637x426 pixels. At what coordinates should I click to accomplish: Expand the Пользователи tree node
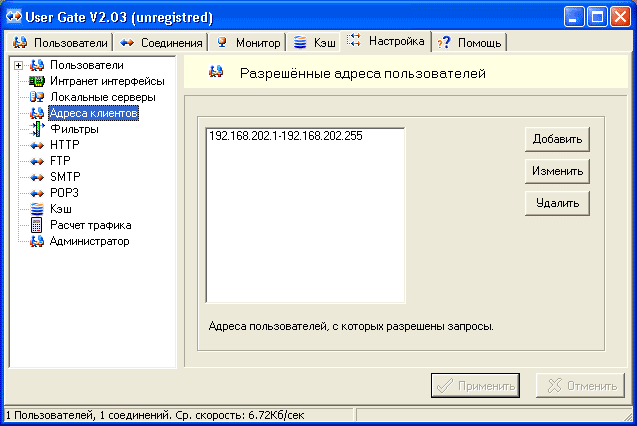[x=18, y=65]
